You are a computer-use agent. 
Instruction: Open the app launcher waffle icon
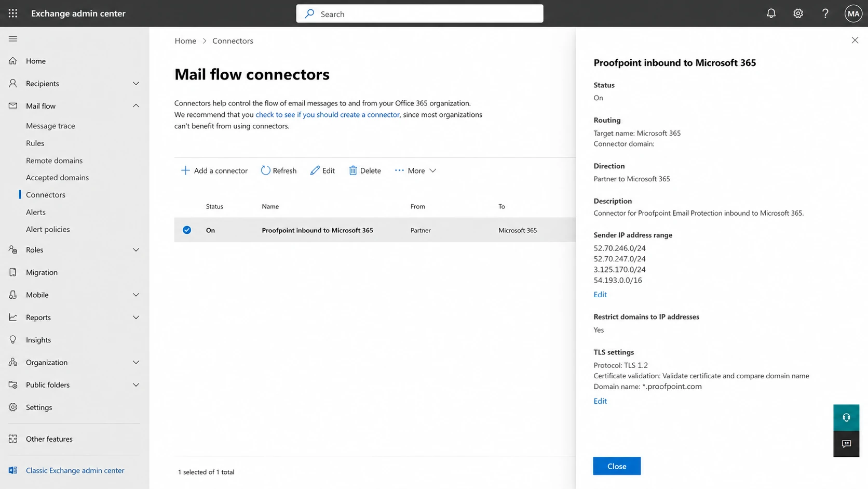point(13,14)
